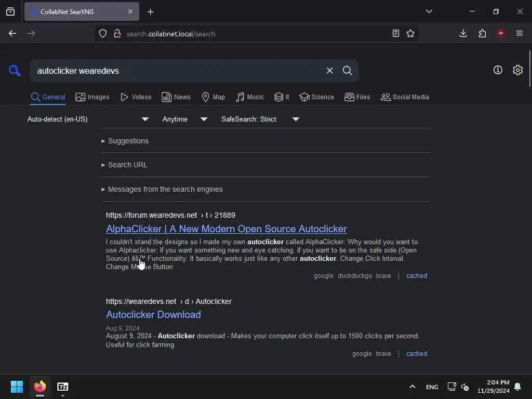Open AlphaClicker Open Source Autoclicker link
The image size is (532, 399).
point(227,229)
